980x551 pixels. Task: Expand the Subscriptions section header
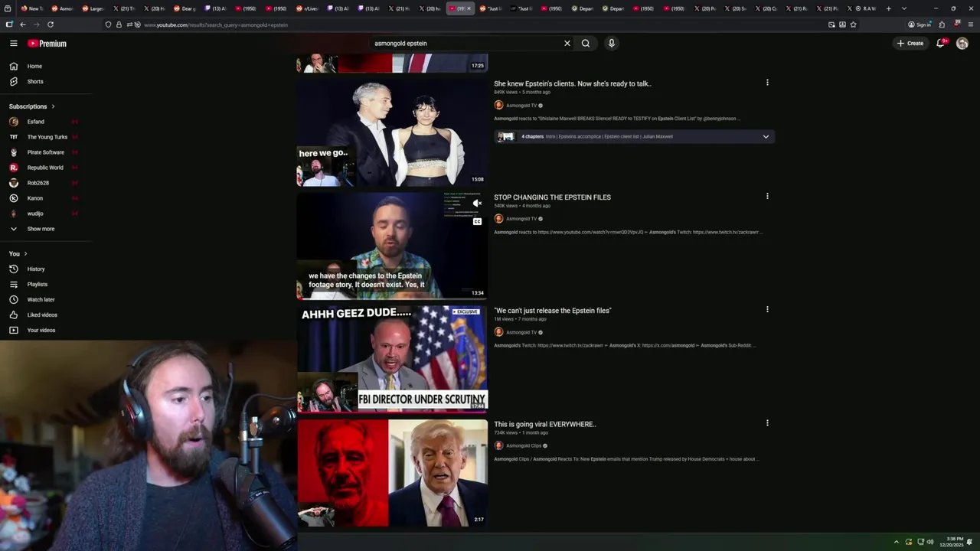32,106
